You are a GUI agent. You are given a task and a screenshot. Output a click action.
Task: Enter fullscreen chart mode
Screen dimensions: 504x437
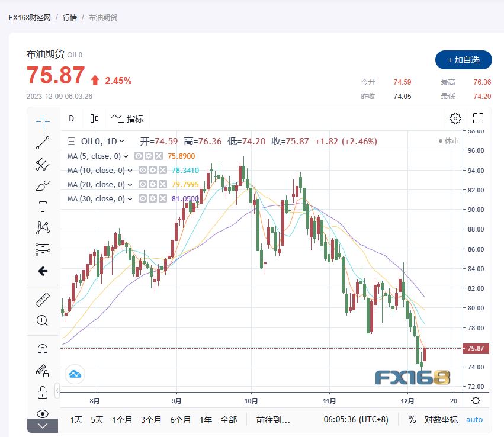pyautogui.click(x=478, y=118)
